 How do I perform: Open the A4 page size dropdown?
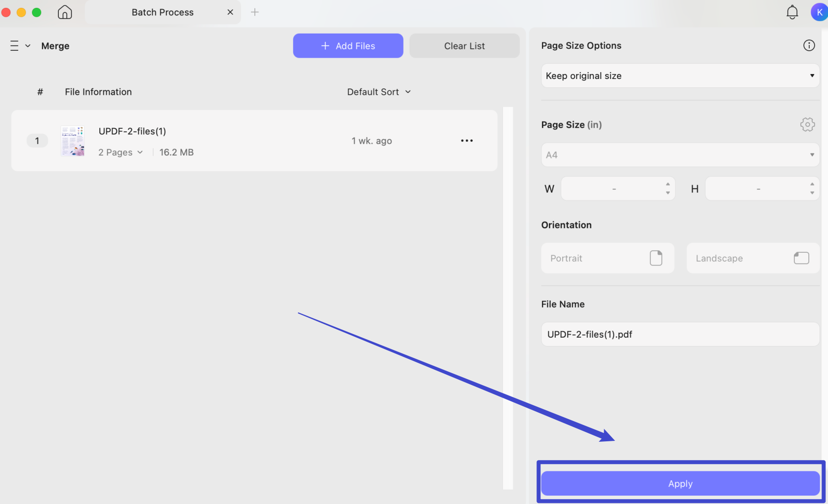coord(680,155)
